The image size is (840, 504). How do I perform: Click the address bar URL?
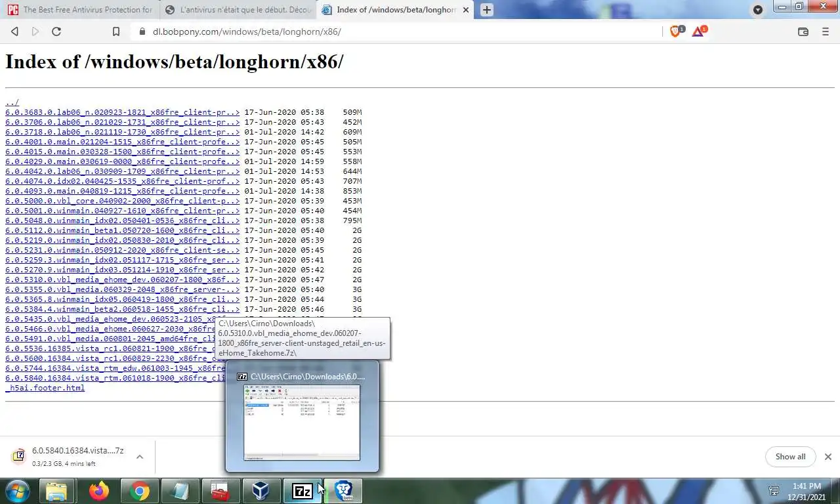(x=247, y=31)
